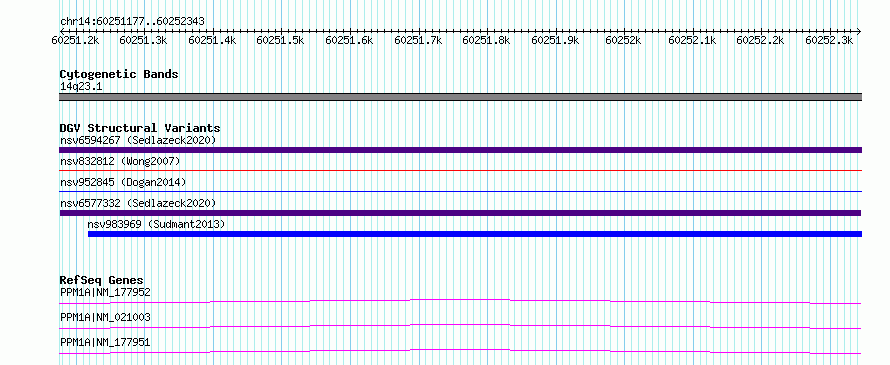
Task: Open the PPM1A|NM_177951 transcript label
Action: click(x=105, y=342)
